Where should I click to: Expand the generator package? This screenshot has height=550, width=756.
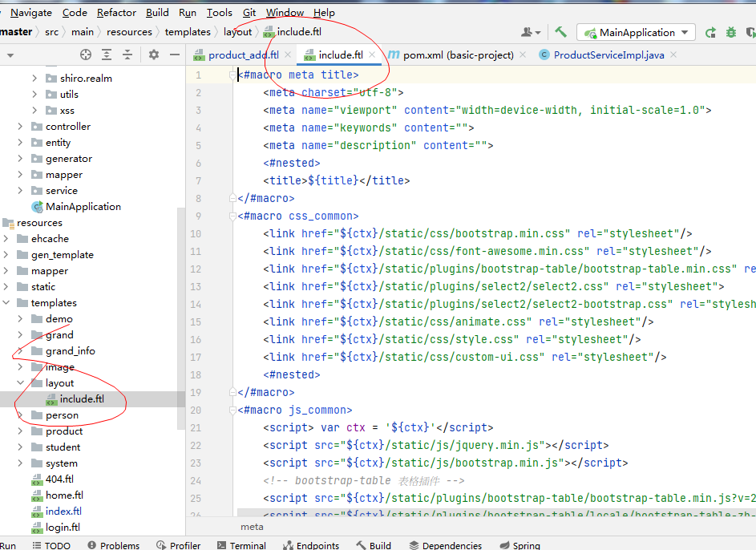20,158
